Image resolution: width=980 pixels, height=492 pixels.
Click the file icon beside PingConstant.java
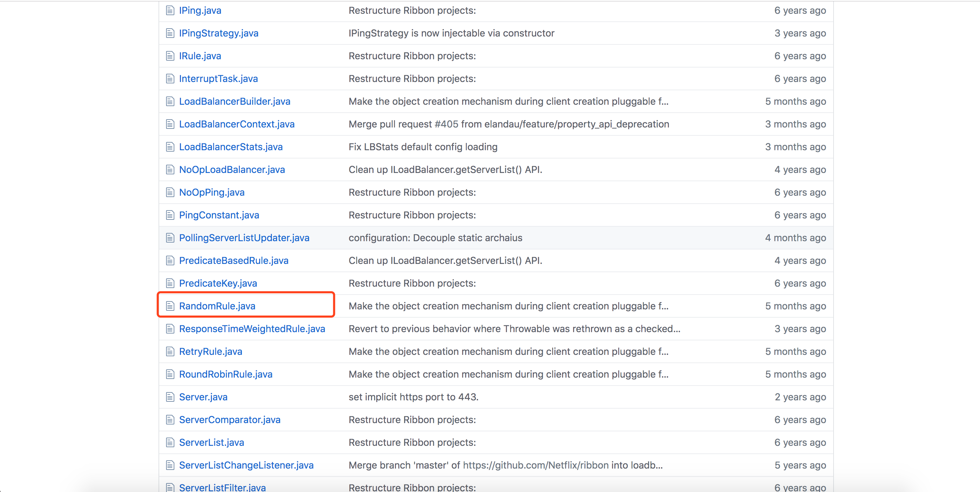coord(170,215)
